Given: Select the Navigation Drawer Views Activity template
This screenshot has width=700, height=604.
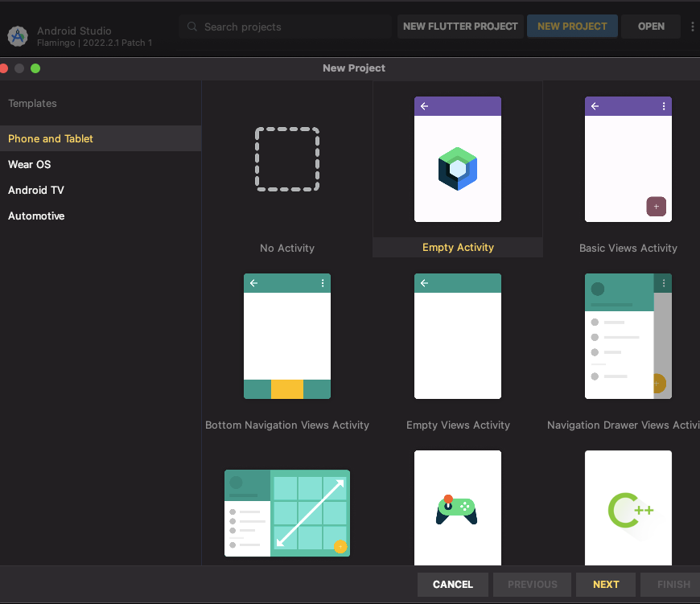Looking at the screenshot, I should (x=628, y=336).
